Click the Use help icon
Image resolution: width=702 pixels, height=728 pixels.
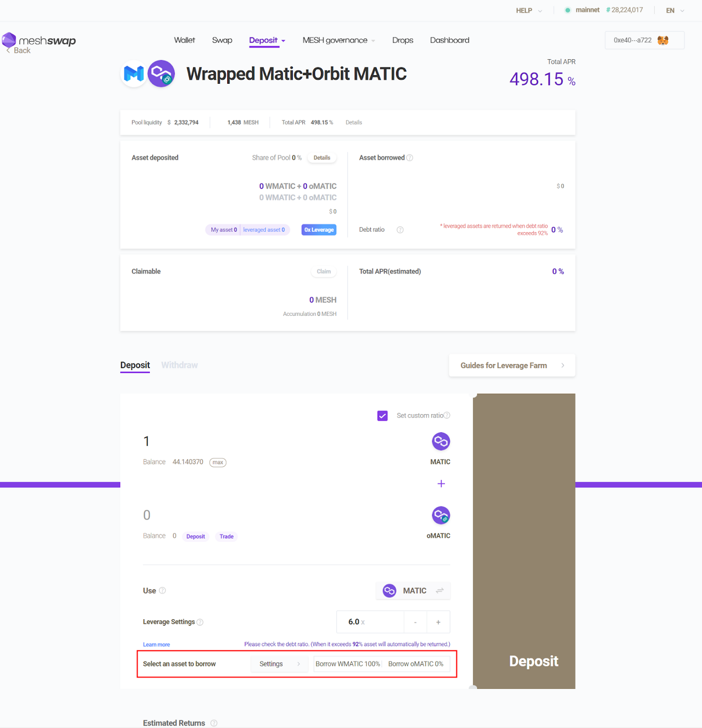tap(162, 591)
